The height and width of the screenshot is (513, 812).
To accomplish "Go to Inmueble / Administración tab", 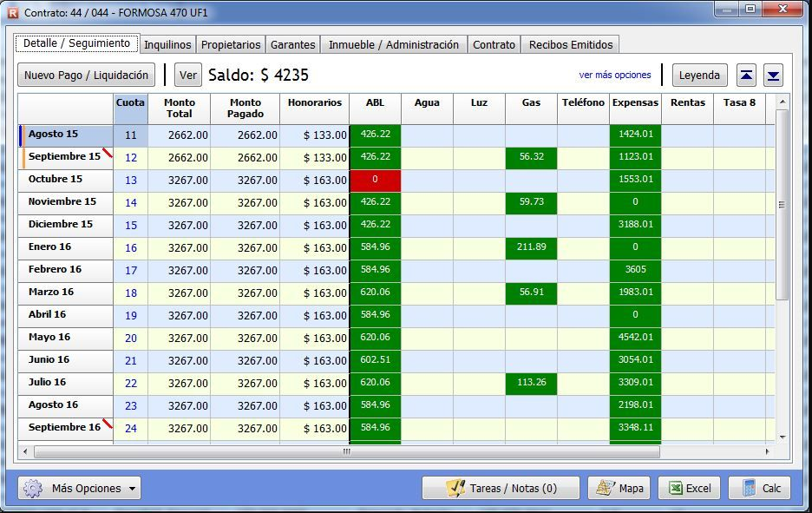I will 393,44.
